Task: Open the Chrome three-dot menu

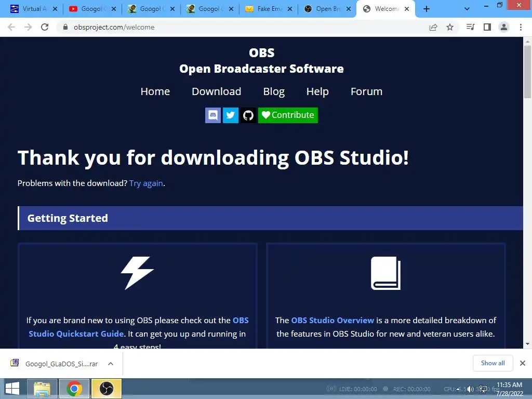Action: point(521,27)
